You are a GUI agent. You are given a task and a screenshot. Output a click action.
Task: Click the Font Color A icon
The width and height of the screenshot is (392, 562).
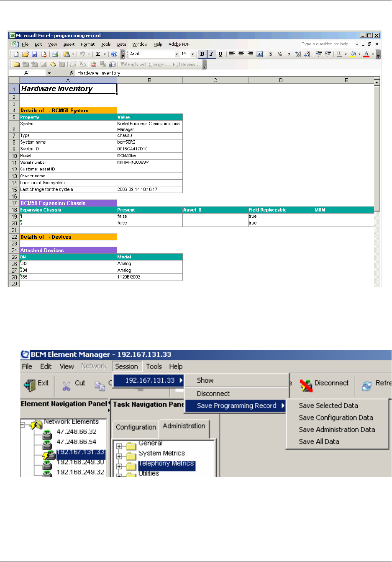366,54
